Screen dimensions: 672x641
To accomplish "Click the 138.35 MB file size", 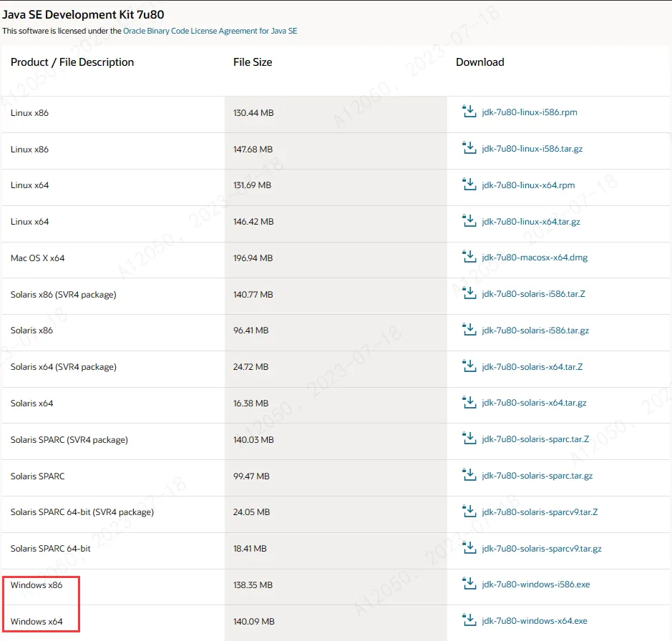I will pyautogui.click(x=253, y=585).
